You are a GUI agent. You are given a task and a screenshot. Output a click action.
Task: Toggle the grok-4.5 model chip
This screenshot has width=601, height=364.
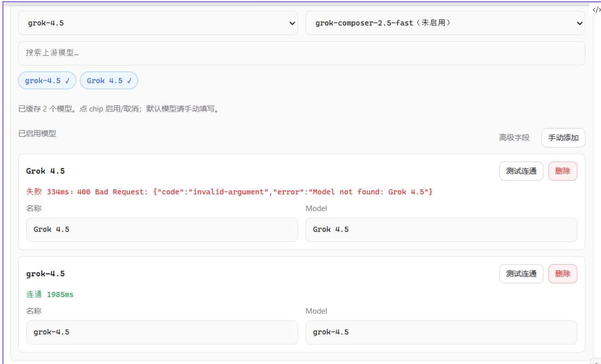pyautogui.click(x=47, y=80)
